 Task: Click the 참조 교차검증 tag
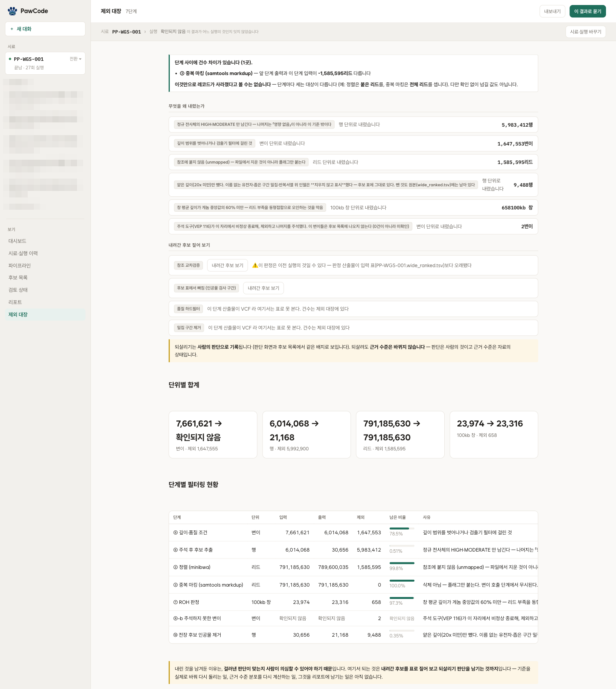click(x=188, y=265)
